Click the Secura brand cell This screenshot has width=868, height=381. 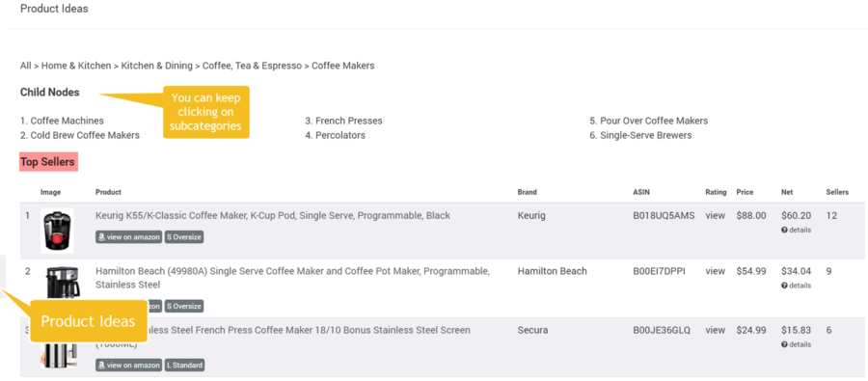pos(532,330)
